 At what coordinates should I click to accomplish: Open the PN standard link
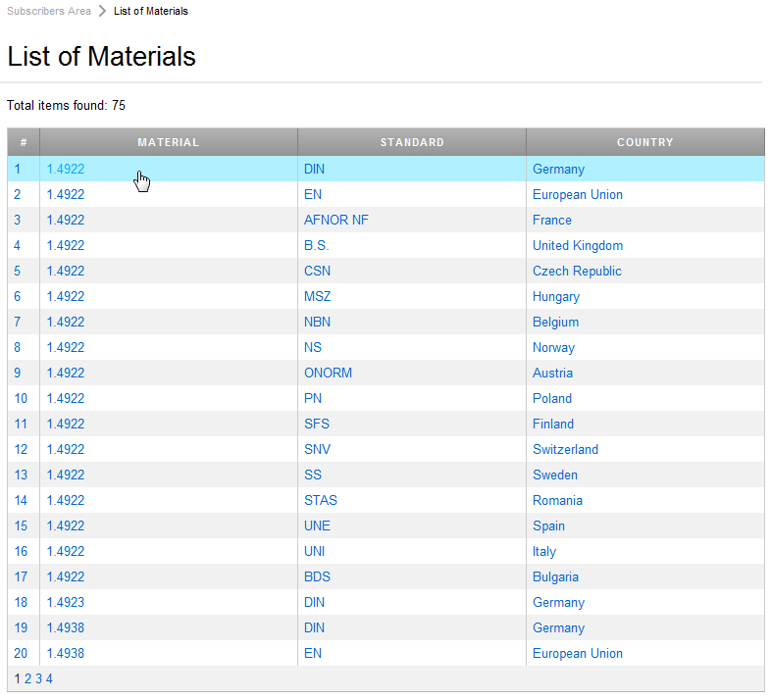pos(313,398)
